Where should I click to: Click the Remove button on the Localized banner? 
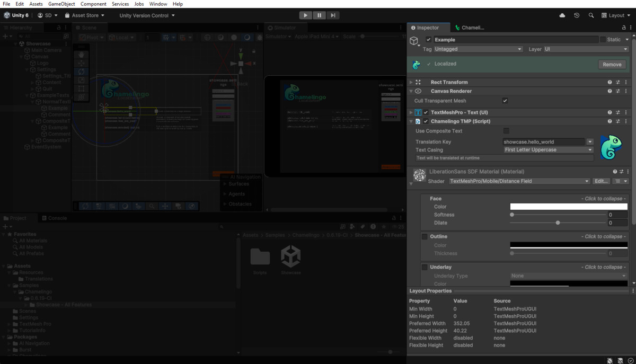pos(612,64)
